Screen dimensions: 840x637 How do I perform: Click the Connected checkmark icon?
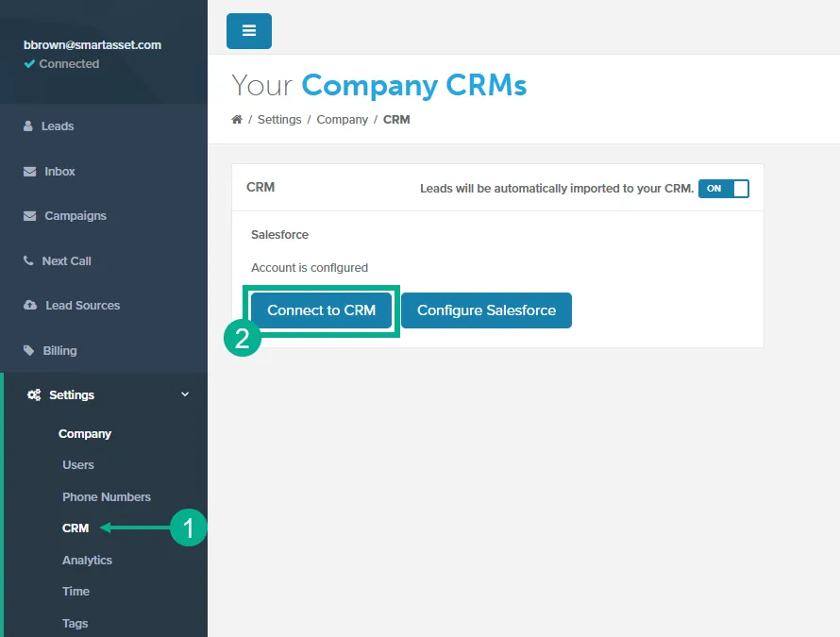pyautogui.click(x=29, y=64)
